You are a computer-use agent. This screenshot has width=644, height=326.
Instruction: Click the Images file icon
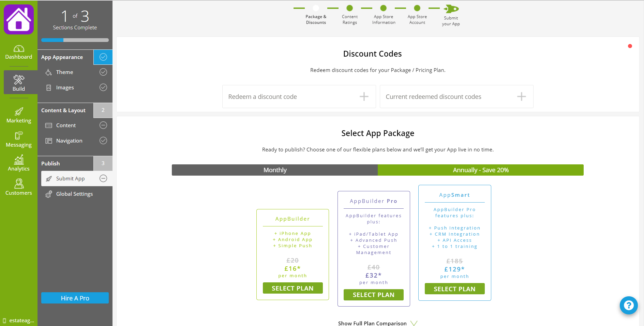[49, 88]
